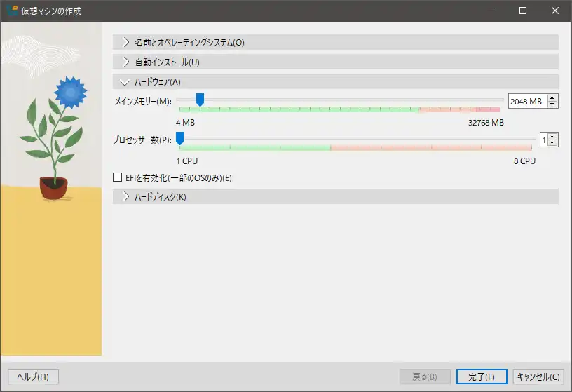Click the processor count input field

pyautogui.click(x=543, y=140)
